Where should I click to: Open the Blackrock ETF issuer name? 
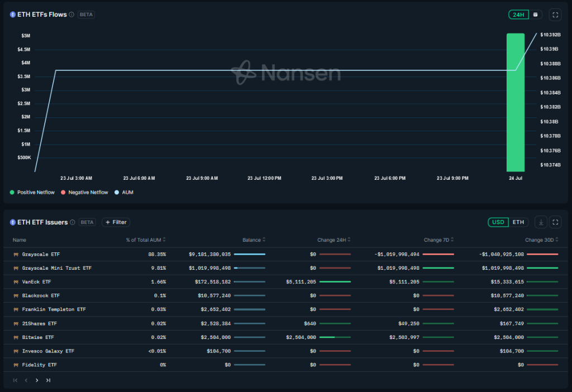pyautogui.click(x=41, y=296)
